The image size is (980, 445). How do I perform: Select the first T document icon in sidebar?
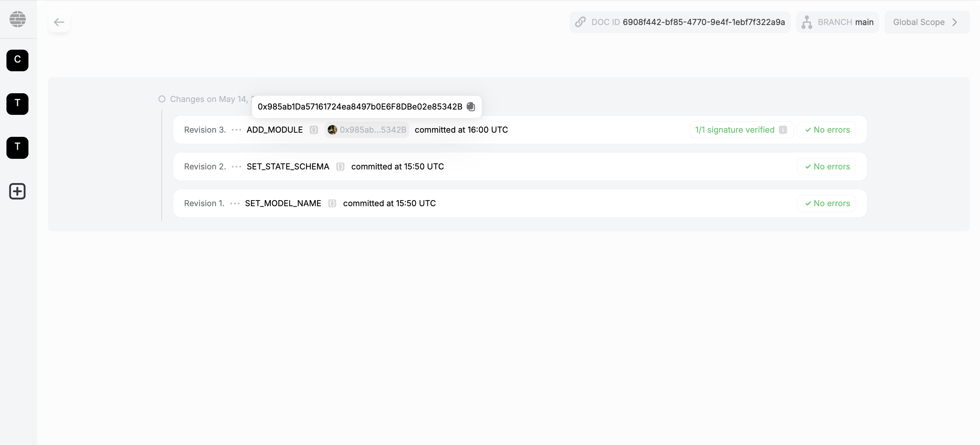click(x=17, y=104)
